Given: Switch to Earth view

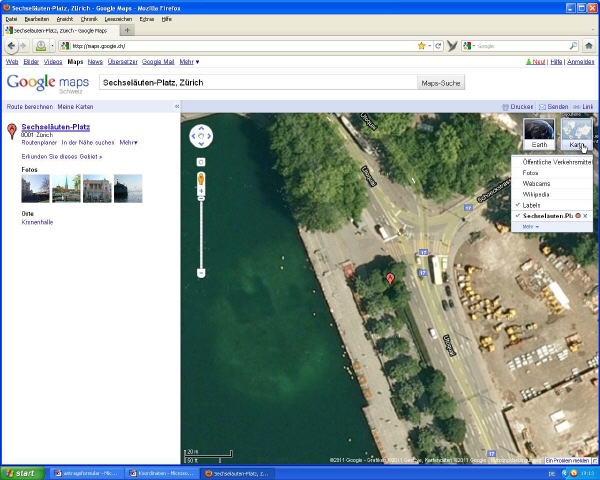Looking at the screenshot, I should point(539,134).
